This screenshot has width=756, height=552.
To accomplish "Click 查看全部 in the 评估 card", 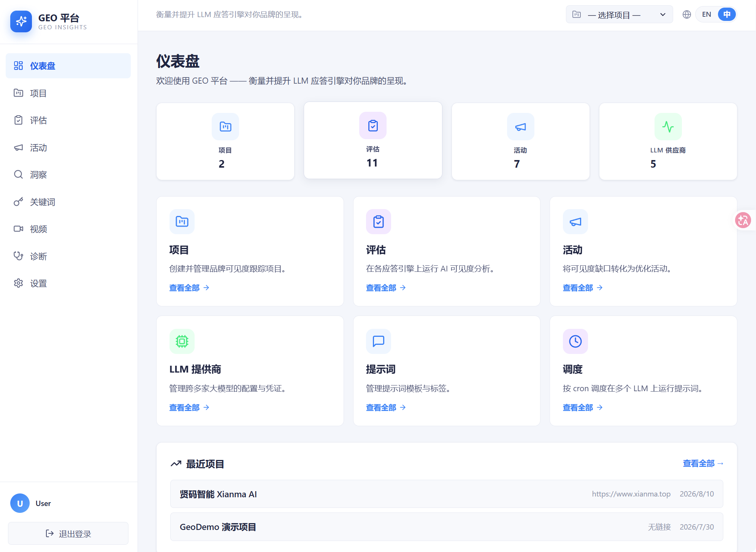I will click(386, 288).
